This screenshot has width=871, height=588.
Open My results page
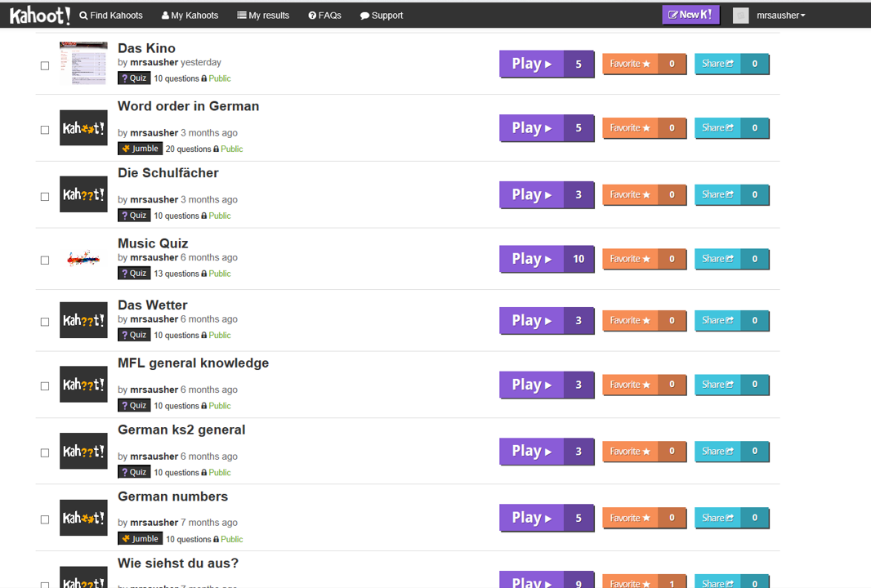pyautogui.click(x=263, y=16)
